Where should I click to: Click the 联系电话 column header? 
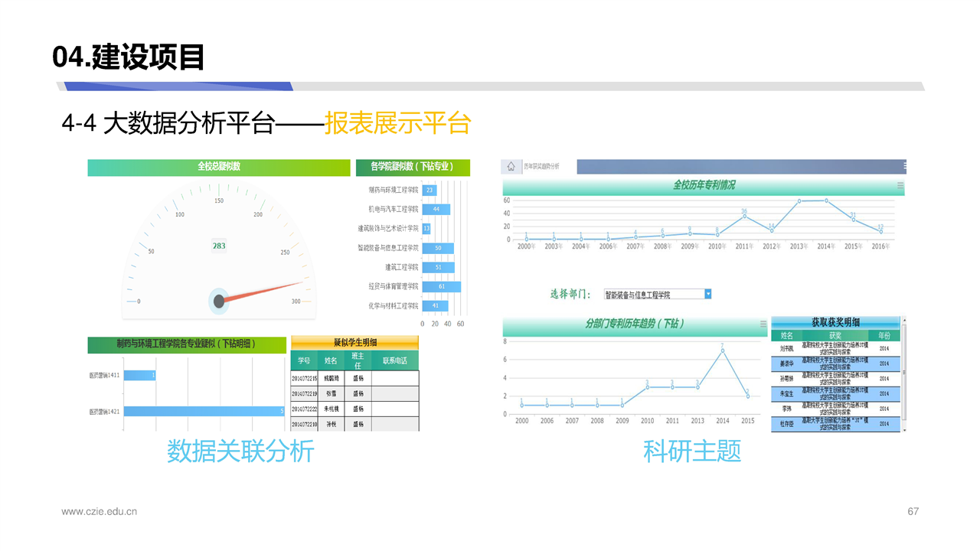pos(395,360)
